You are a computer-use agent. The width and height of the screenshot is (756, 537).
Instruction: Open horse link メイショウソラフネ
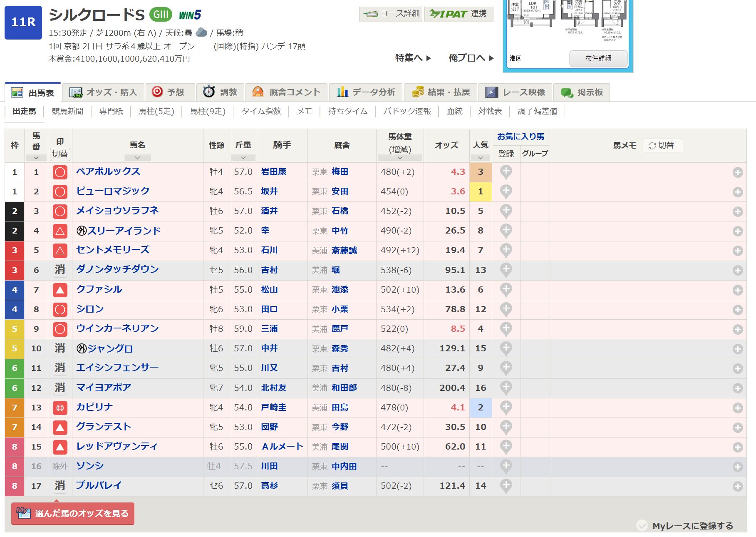117,211
